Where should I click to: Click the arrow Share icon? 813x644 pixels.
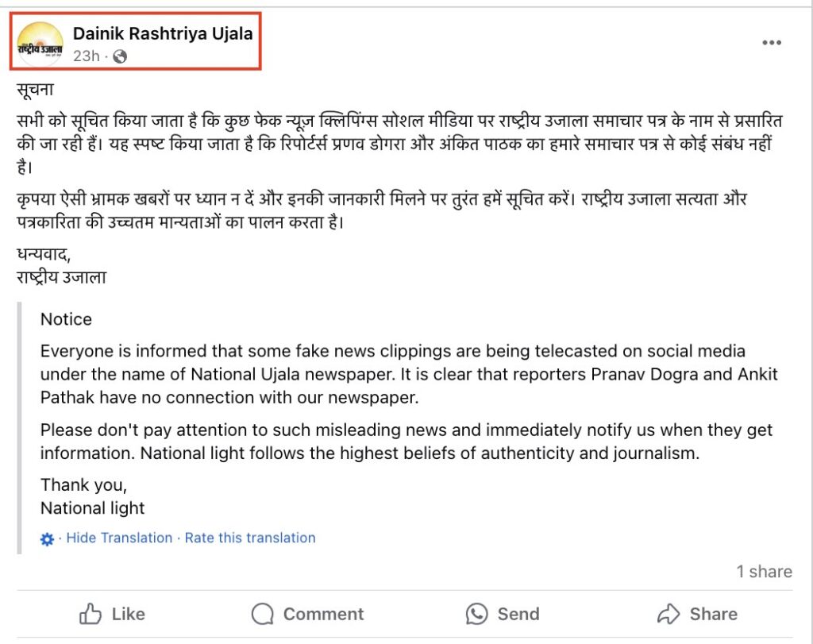pos(669,614)
